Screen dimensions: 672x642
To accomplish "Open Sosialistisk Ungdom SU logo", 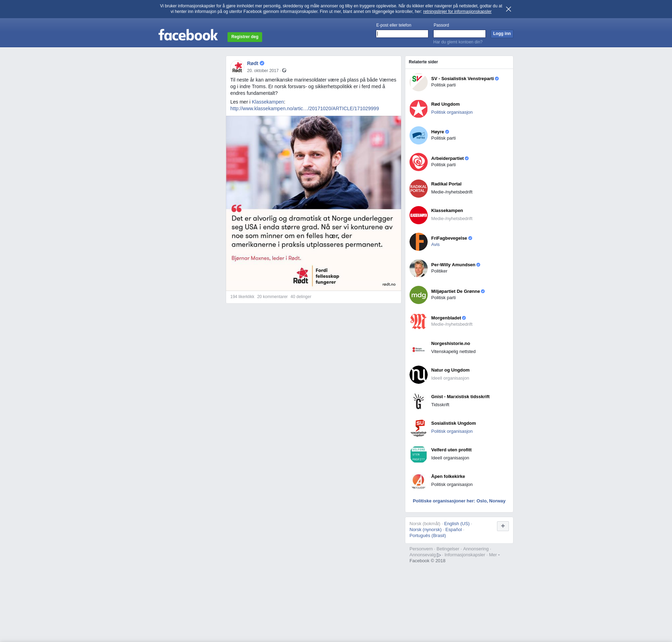I will 419,428.
